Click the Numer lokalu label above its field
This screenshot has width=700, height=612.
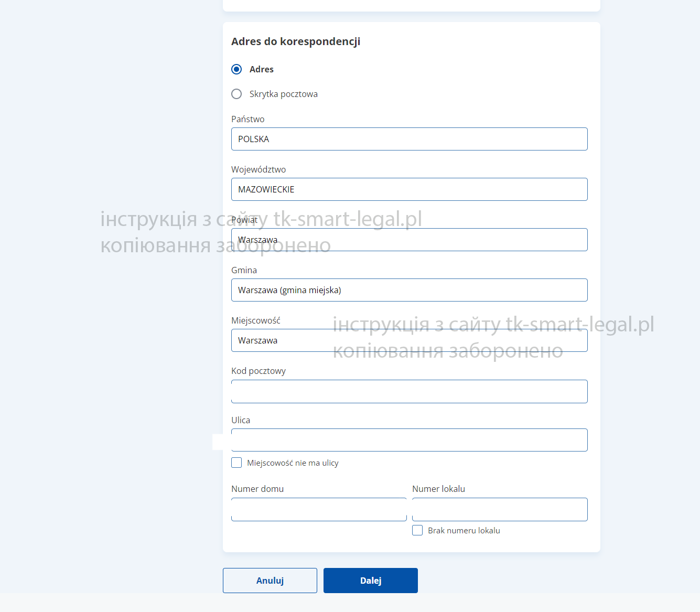438,489
